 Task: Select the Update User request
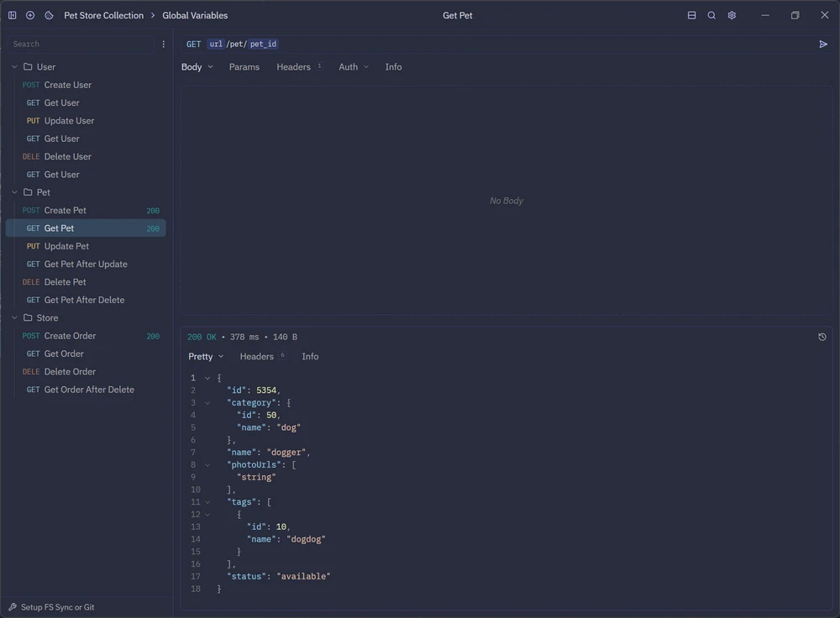(86, 121)
